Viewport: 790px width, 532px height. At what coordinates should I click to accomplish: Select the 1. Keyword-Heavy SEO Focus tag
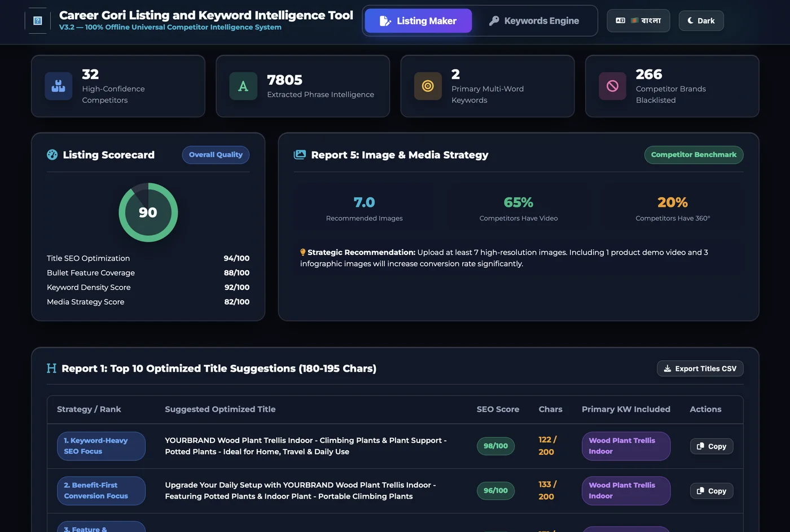coord(101,446)
